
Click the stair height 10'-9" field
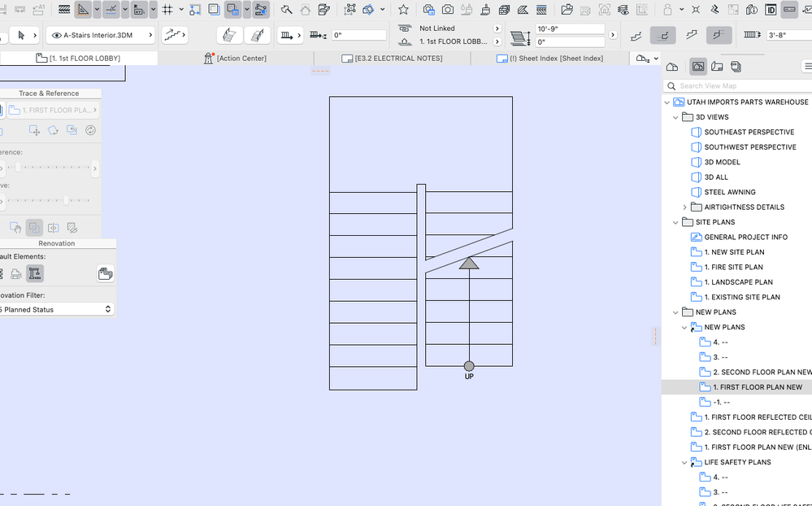click(570, 28)
